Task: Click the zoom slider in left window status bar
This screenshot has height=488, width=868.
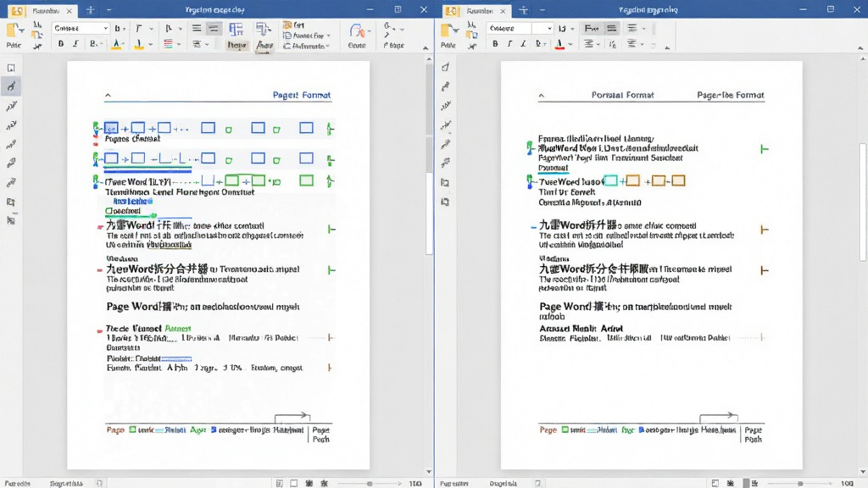Action: pos(370,483)
